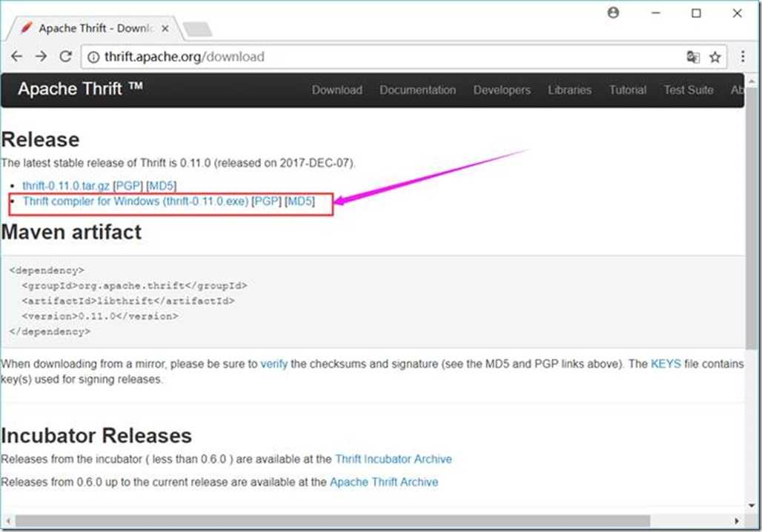
Task: Open the Apache Thrift Archive link
Action: click(x=384, y=482)
